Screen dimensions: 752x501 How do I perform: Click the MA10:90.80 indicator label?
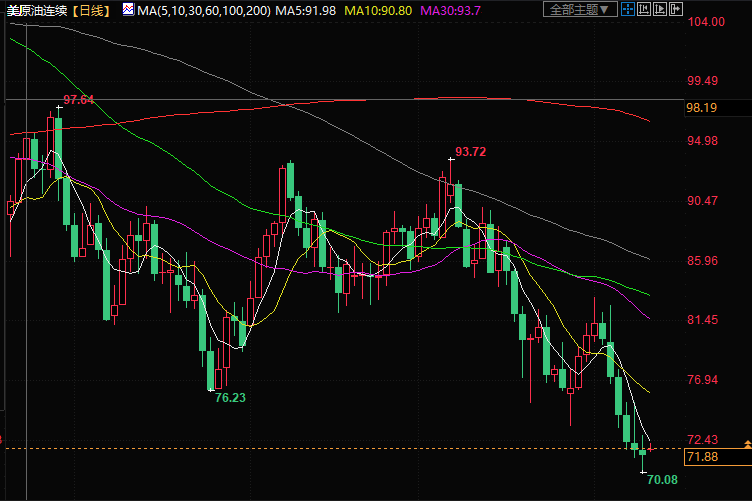[x=376, y=10]
